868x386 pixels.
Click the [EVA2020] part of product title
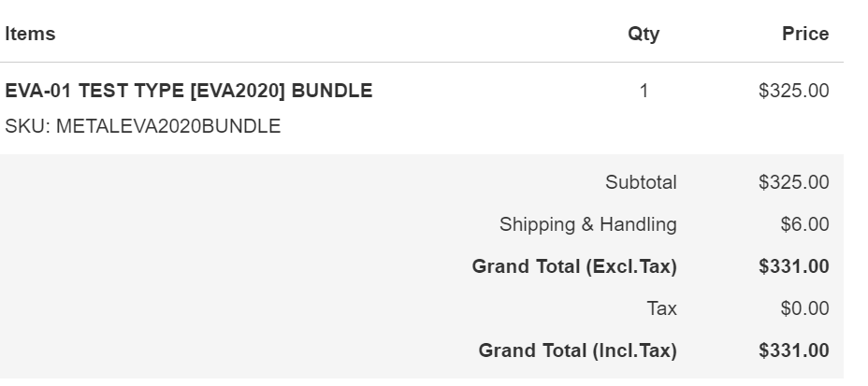[x=238, y=91]
